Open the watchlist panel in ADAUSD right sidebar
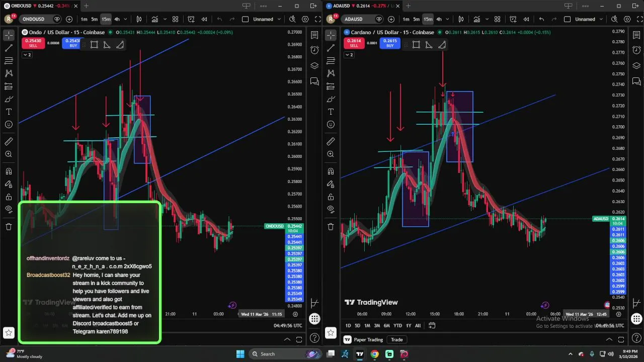Screen dimensions: 644x362 (636, 35)
